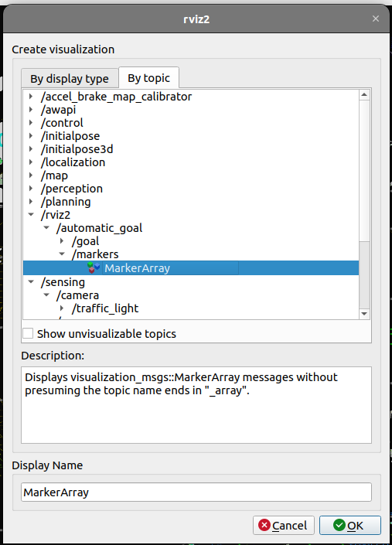Screen dimensions: 392x545
Task: Click the Cancel button
Action: 284,525
